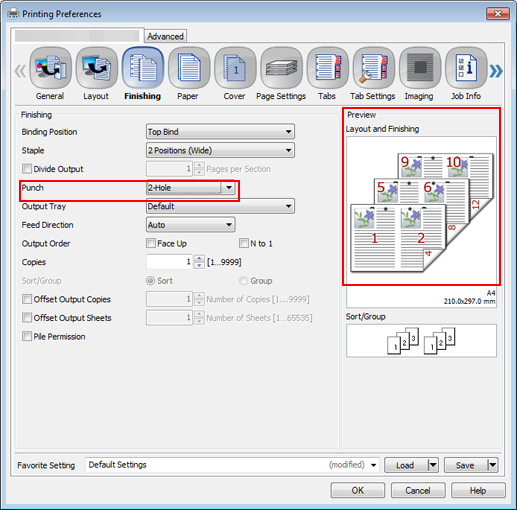This screenshot has width=517, height=510.
Task: Open the Imaging settings icon
Action: (420, 68)
